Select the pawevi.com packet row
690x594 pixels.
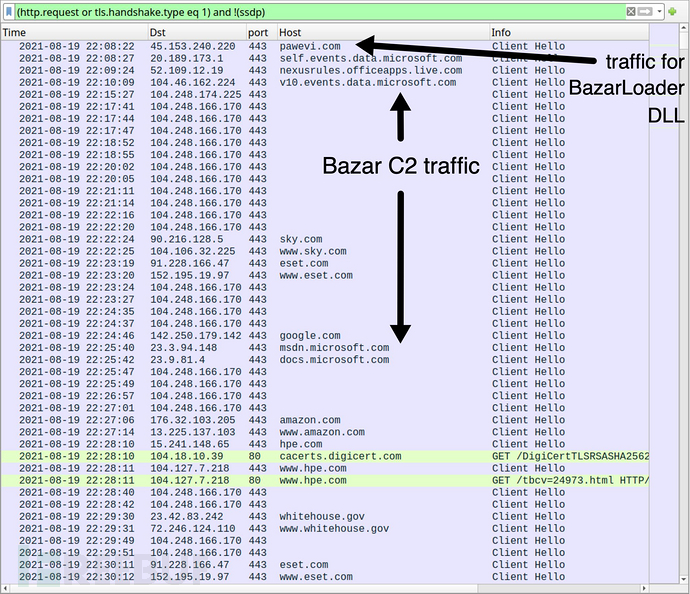[x=325, y=46]
